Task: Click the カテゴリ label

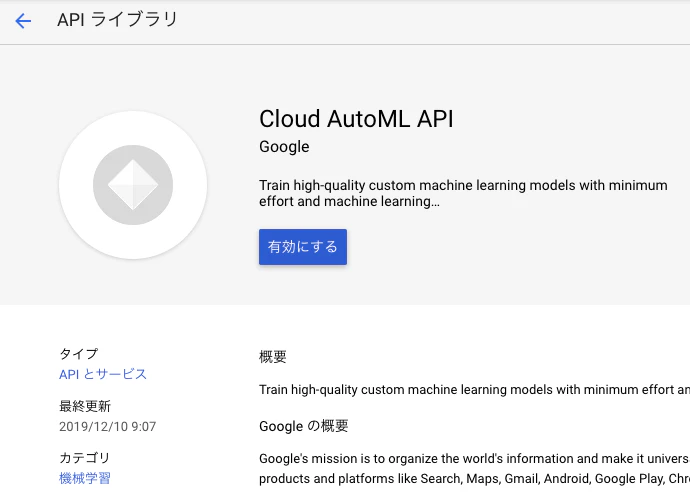Action: [x=84, y=458]
